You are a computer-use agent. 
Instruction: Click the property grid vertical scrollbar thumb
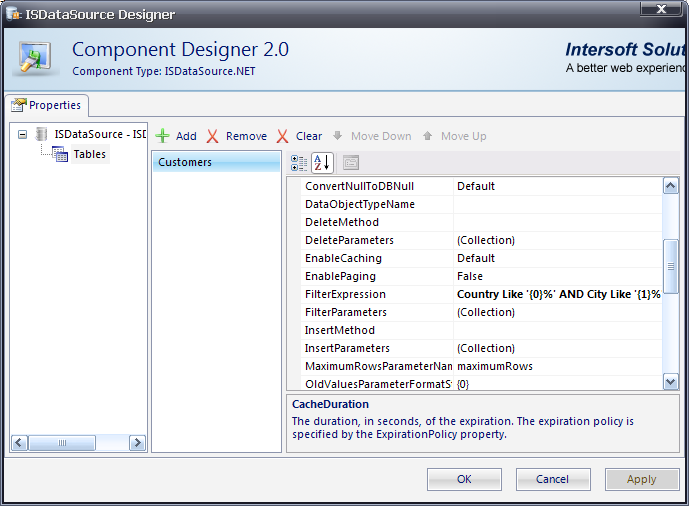coord(671,266)
